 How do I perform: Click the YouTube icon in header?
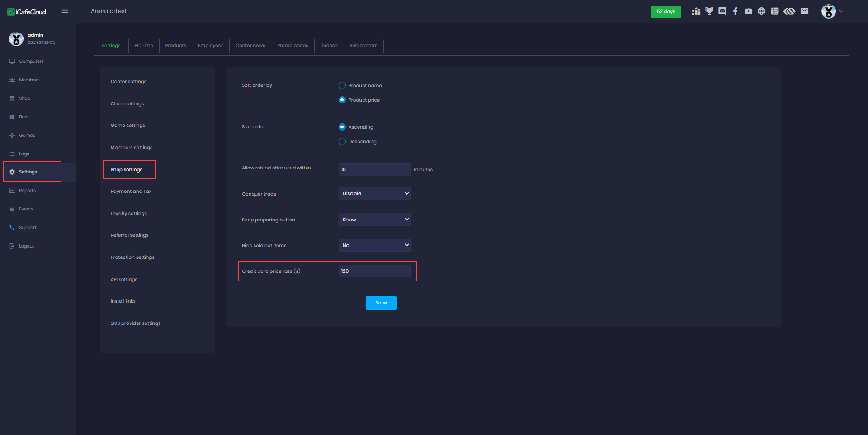[x=748, y=11]
